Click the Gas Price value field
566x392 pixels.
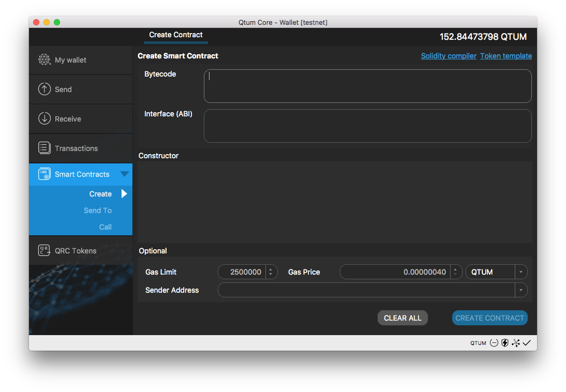click(396, 272)
